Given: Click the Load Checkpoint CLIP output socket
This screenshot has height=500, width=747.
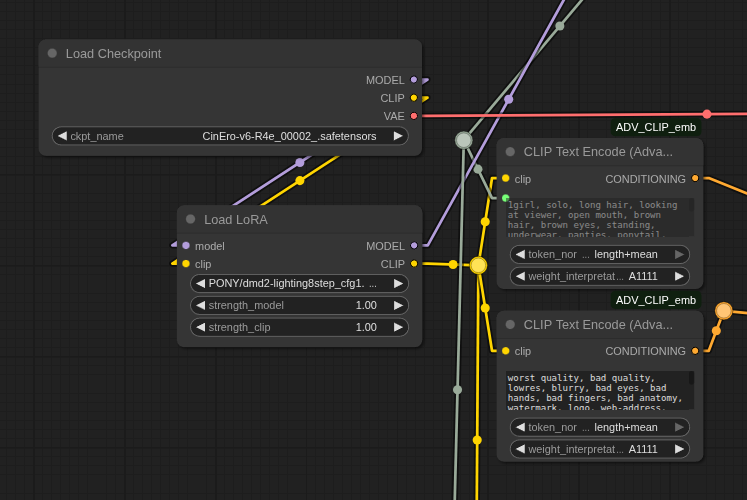Looking at the screenshot, I should pos(414,98).
